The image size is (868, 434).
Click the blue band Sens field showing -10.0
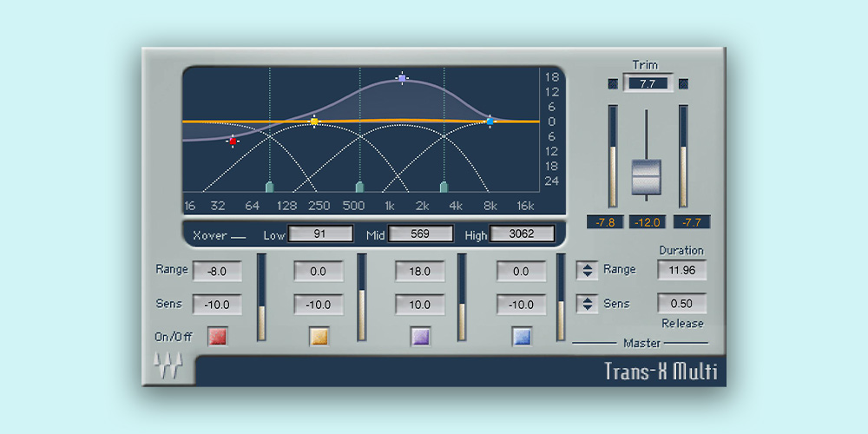pyautogui.click(x=521, y=305)
